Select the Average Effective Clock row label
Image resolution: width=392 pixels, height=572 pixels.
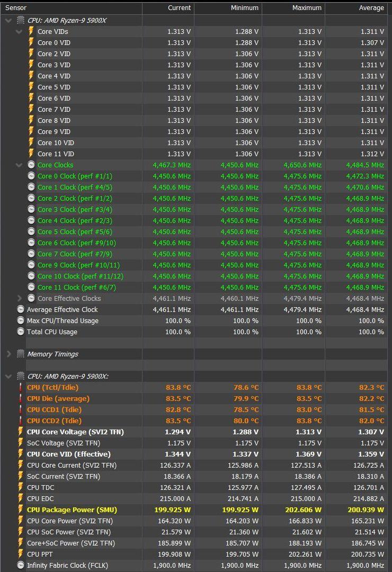[x=63, y=309]
